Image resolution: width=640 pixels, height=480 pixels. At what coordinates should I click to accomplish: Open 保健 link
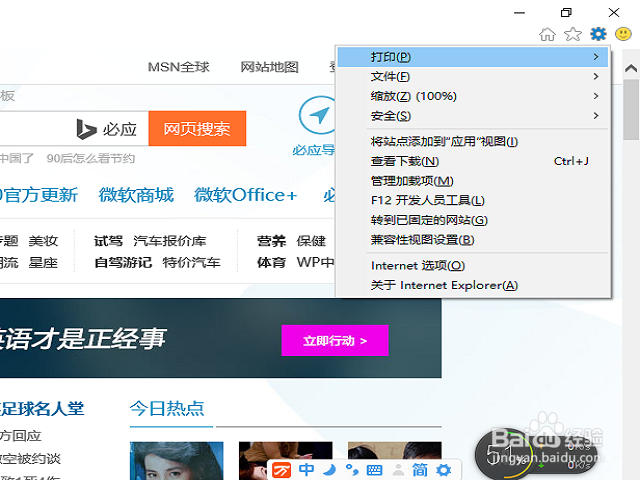click(311, 241)
